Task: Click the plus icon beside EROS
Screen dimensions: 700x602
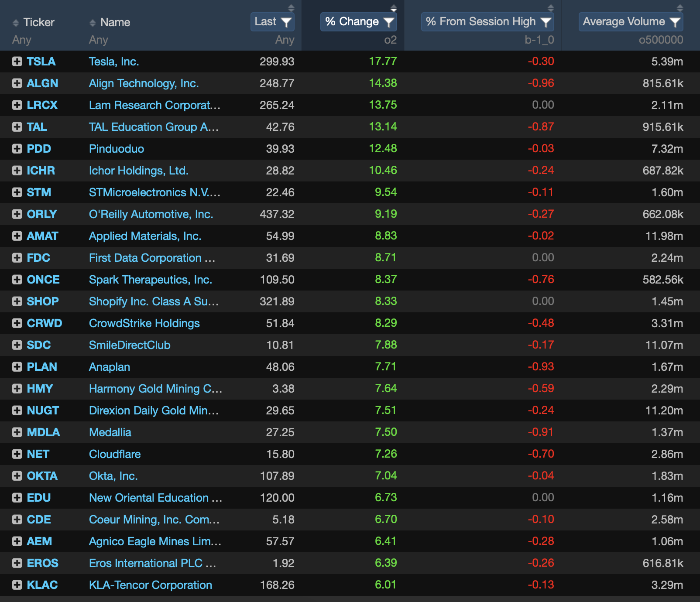Action: point(17,563)
